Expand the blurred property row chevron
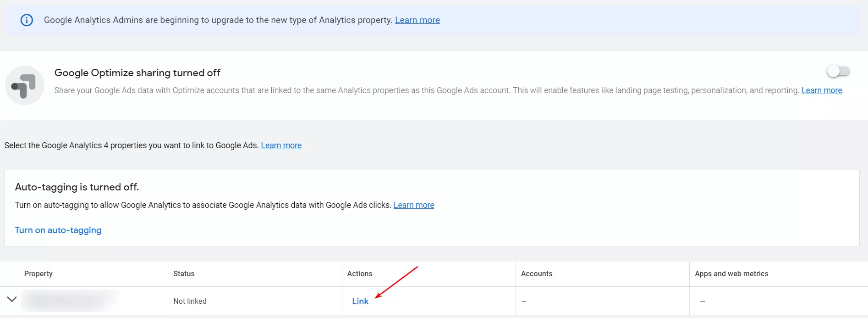This screenshot has height=318, width=868. 12,299
